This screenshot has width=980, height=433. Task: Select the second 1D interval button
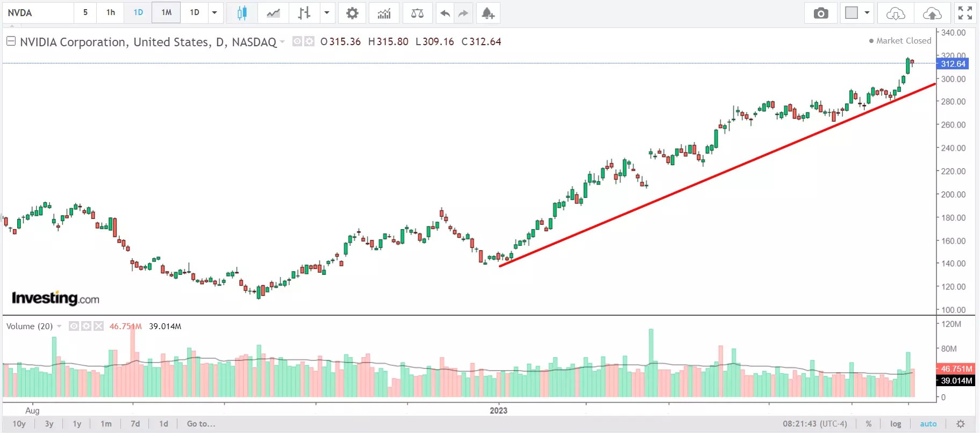click(x=195, y=13)
